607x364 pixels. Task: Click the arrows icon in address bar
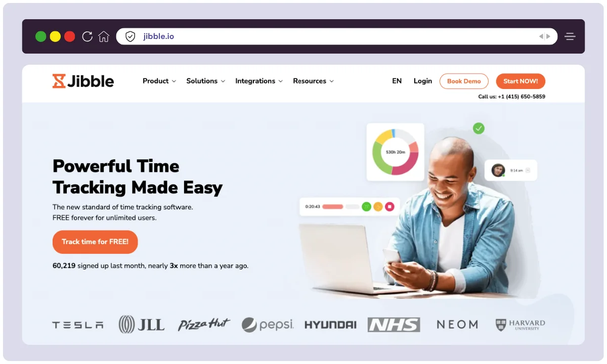pos(545,36)
